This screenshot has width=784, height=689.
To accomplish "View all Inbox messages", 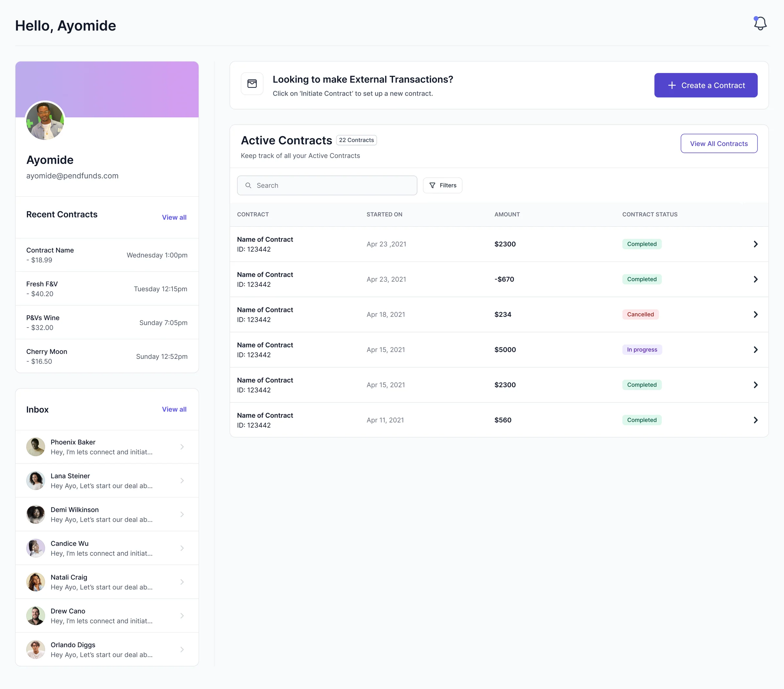I will [x=174, y=409].
